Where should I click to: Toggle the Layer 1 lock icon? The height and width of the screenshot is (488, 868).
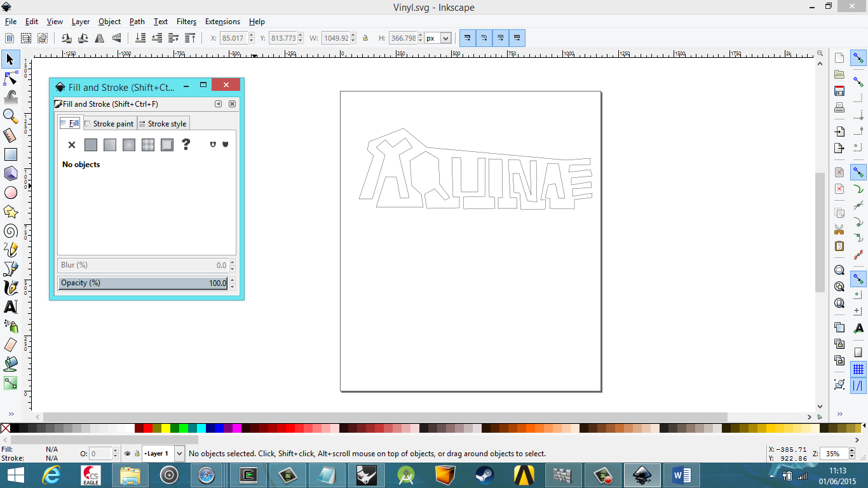click(x=137, y=454)
